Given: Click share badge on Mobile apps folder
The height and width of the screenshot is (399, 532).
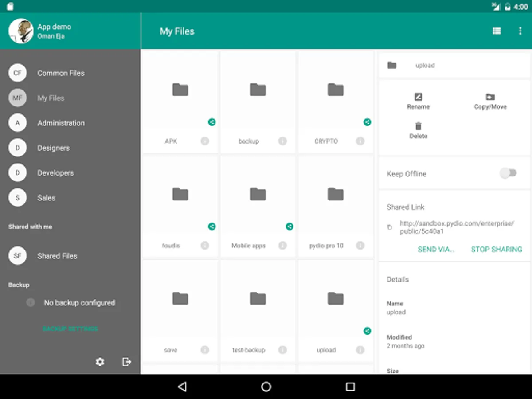Looking at the screenshot, I should 289,227.
